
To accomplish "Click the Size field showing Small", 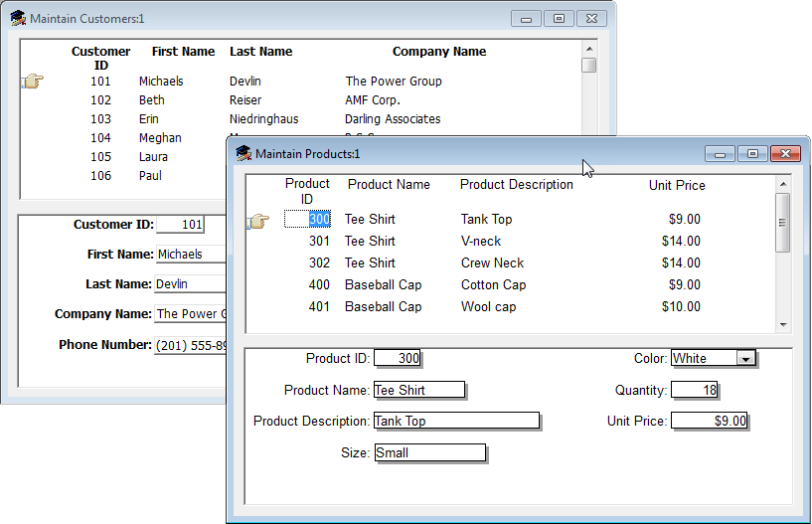I will click(x=429, y=453).
